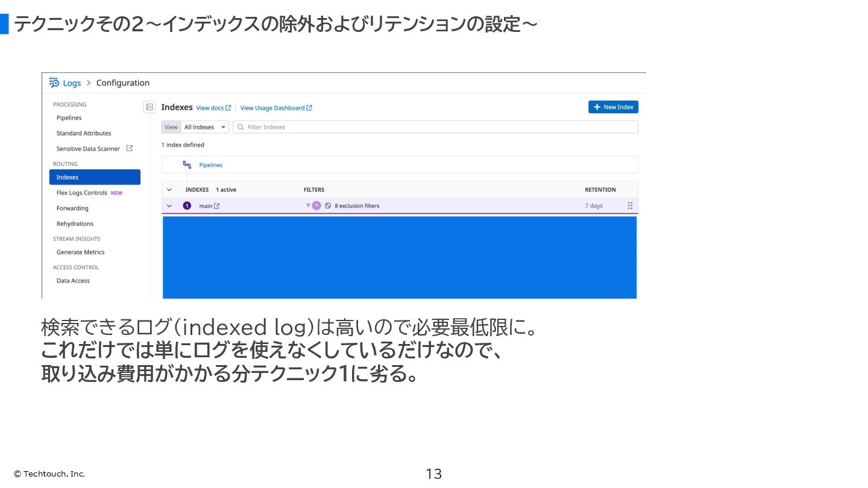Open the main index external link icon
The width and height of the screenshot is (868, 488).
217,206
